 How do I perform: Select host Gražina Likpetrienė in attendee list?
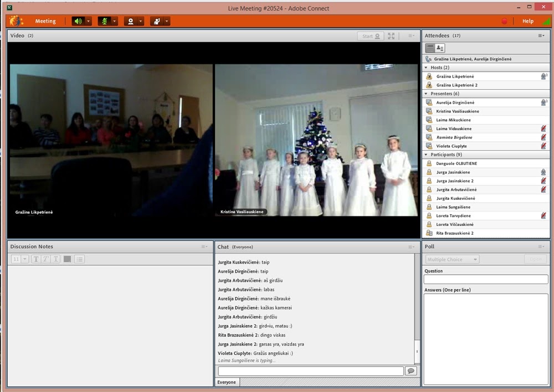[x=486, y=76]
